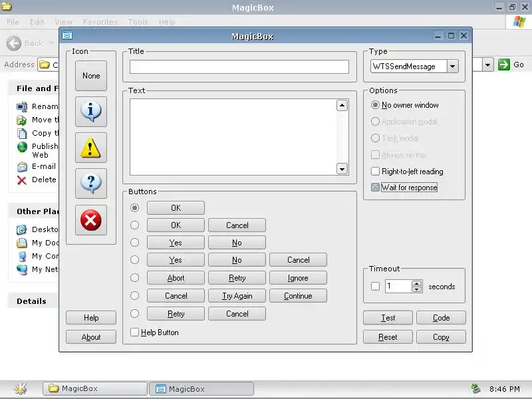Click the My Network Places icon
This screenshot has width=532, height=399.
(x=22, y=269)
